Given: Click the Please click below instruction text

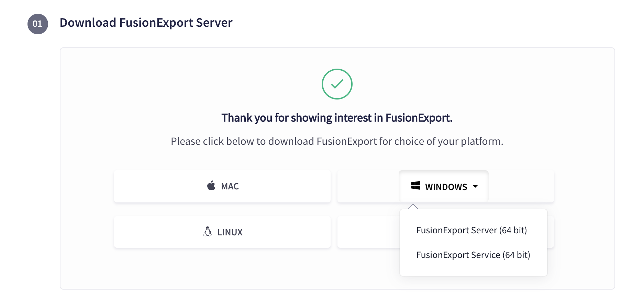Looking at the screenshot, I should pos(337,141).
